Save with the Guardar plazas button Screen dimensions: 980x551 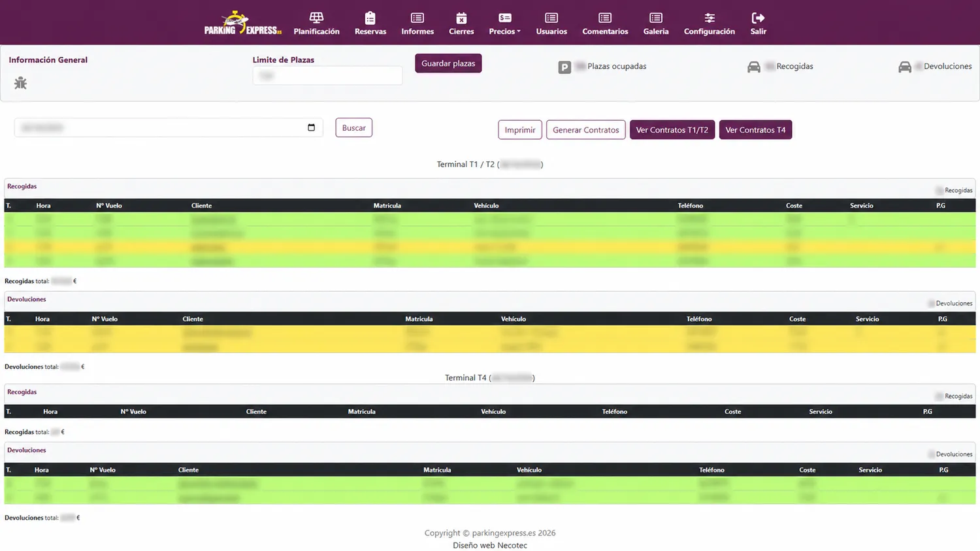(x=448, y=63)
